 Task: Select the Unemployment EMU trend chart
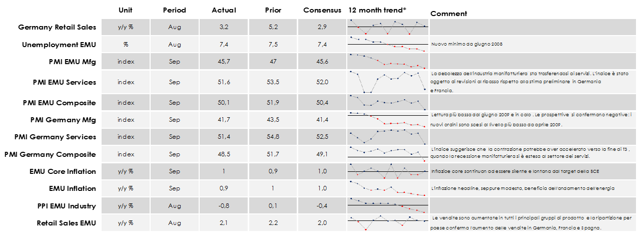click(388, 44)
